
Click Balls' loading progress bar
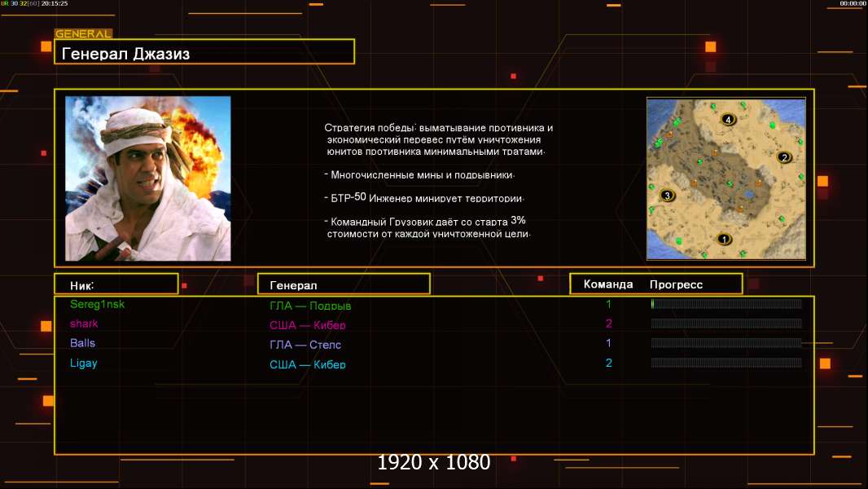click(x=726, y=343)
